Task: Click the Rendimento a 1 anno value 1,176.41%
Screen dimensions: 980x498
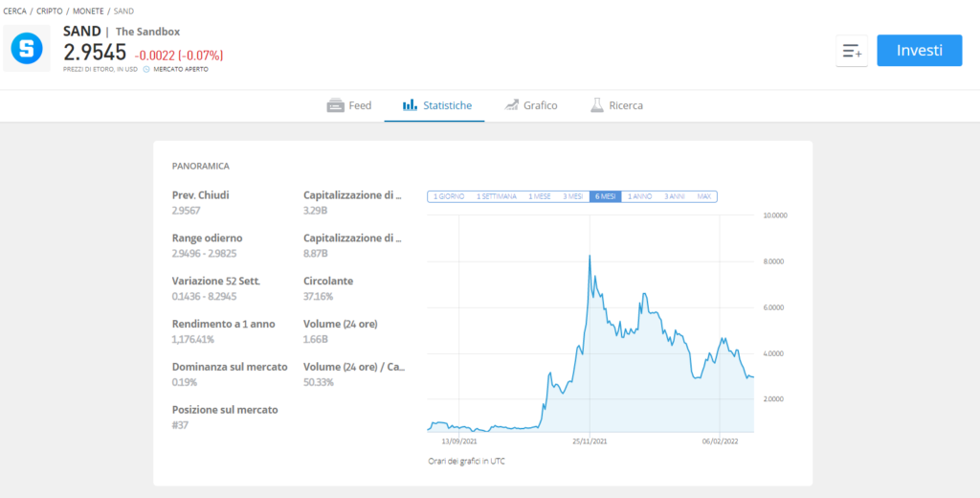Action: (x=193, y=339)
